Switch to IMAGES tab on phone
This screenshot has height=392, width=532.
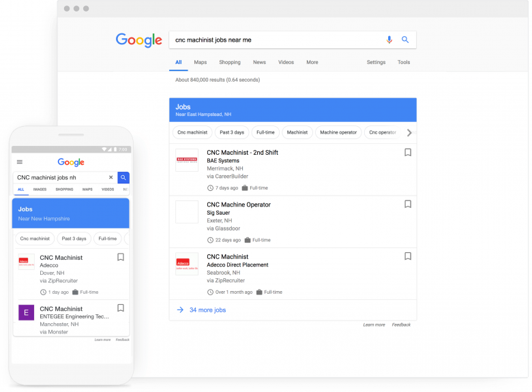(40, 190)
